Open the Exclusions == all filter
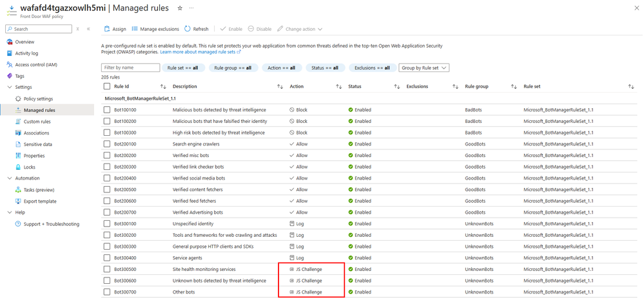 point(373,68)
